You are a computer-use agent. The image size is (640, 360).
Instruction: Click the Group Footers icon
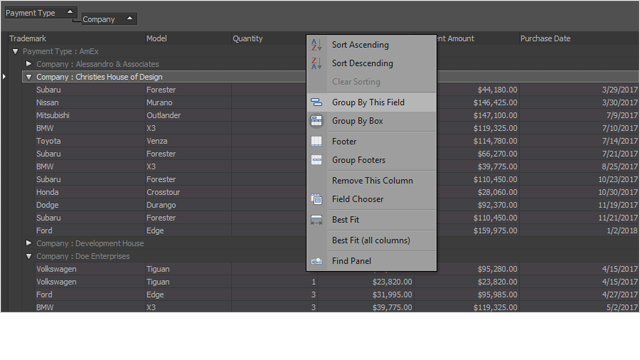point(317,160)
